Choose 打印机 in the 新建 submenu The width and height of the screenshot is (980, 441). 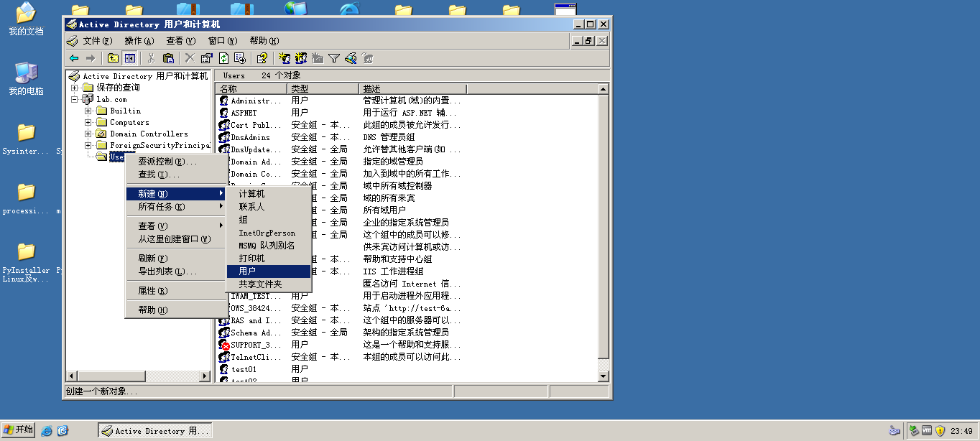[x=269, y=259]
